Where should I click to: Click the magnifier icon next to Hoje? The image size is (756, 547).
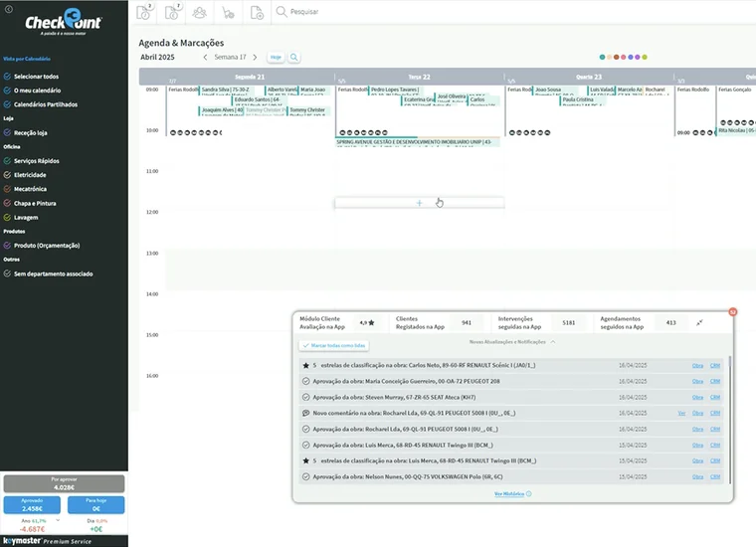(x=292, y=58)
